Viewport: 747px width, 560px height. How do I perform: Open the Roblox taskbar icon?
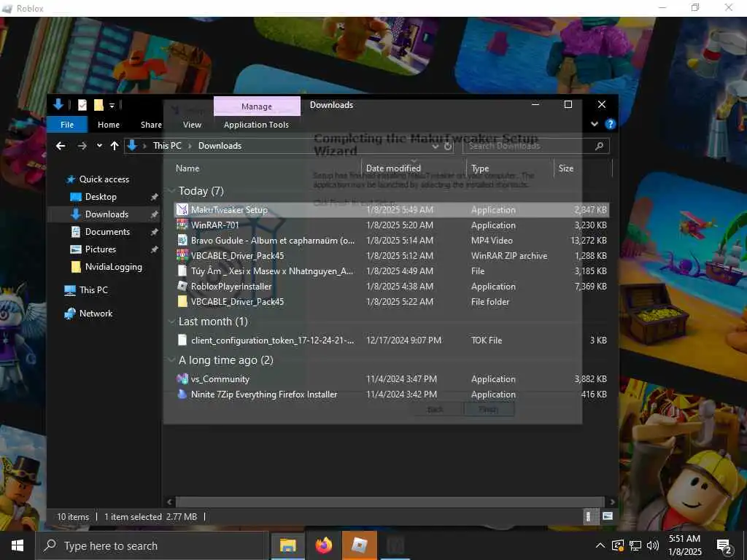point(359,545)
